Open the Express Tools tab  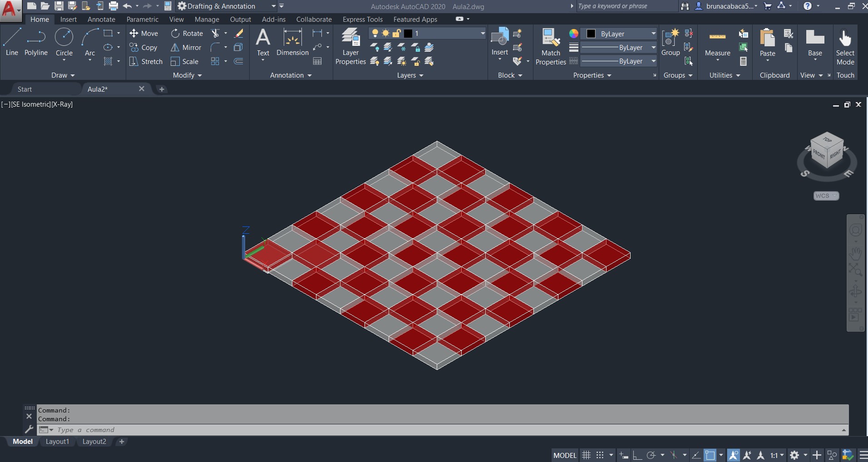pyautogui.click(x=362, y=19)
